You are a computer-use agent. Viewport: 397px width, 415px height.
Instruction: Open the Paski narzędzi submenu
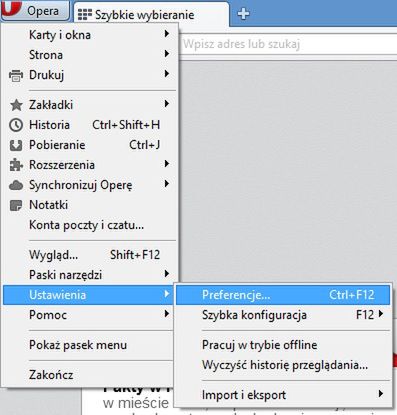[90, 275]
